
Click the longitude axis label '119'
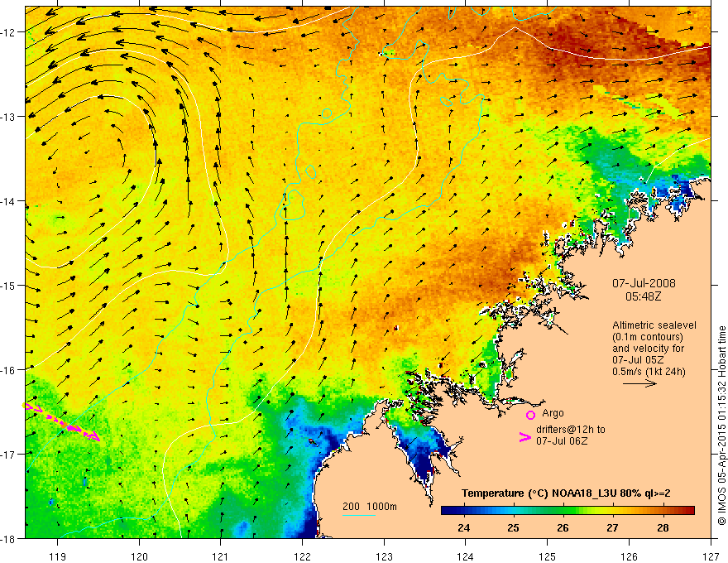click(x=58, y=556)
